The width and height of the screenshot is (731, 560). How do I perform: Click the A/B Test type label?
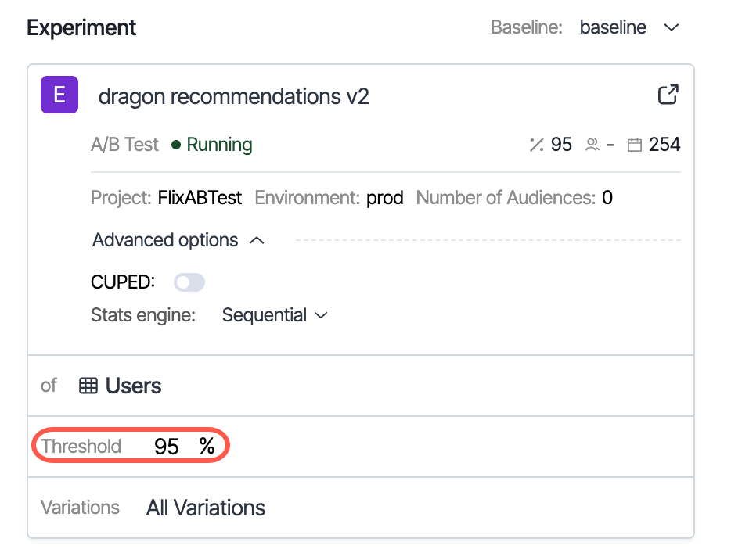pos(124,145)
